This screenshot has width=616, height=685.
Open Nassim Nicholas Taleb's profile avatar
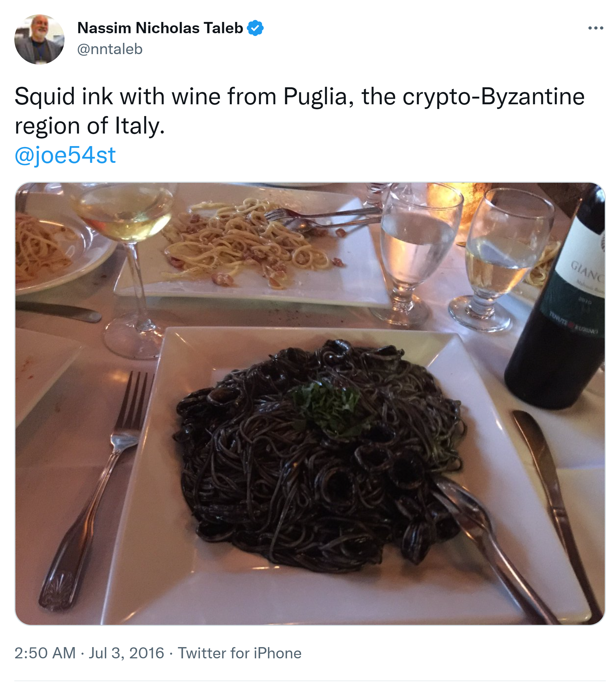pos(39,39)
